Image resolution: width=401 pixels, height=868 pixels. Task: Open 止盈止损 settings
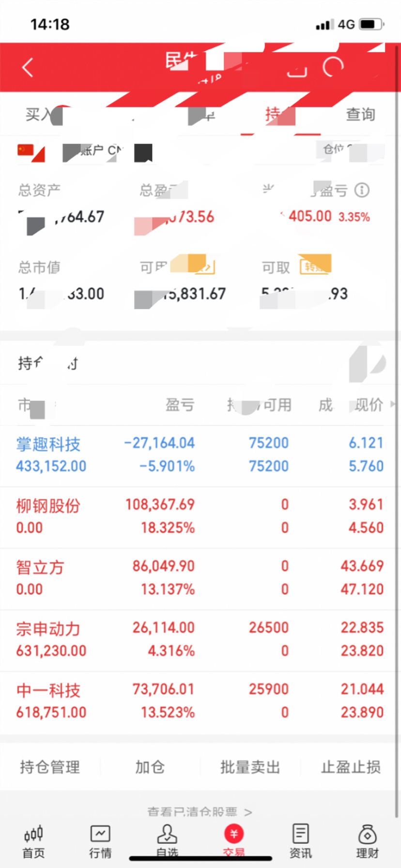351,767
